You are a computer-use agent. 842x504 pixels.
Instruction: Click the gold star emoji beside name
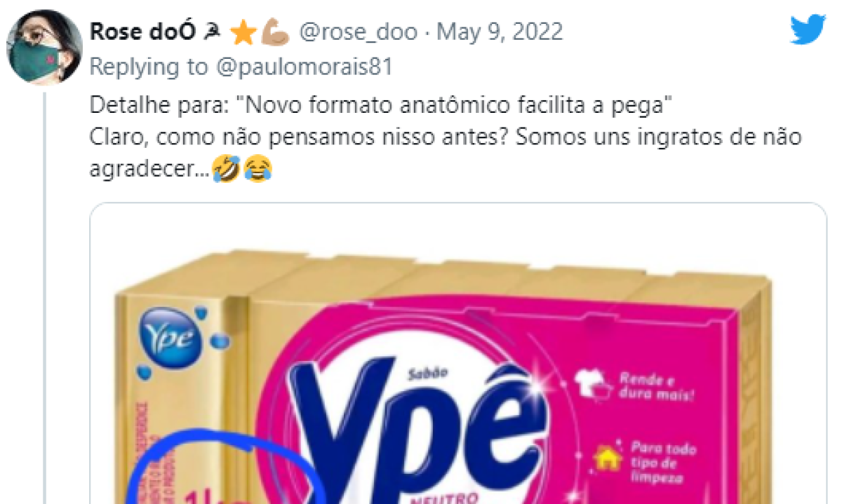click(241, 33)
